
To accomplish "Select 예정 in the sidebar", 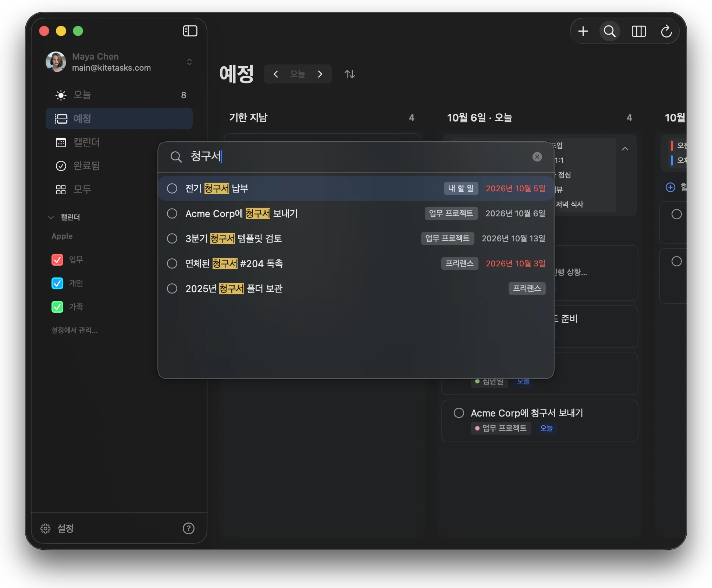I will point(119,118).
